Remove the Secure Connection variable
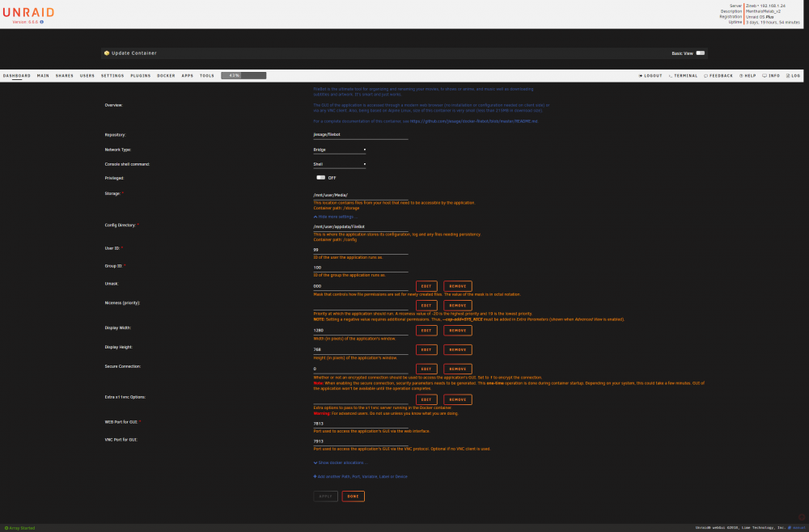809x532 pixels. point(458,369)
